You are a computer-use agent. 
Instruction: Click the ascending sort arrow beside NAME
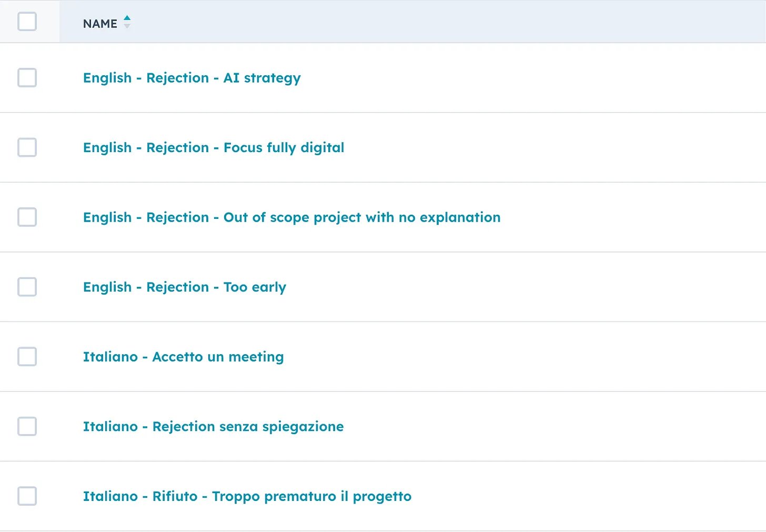[x=127, y=18]
